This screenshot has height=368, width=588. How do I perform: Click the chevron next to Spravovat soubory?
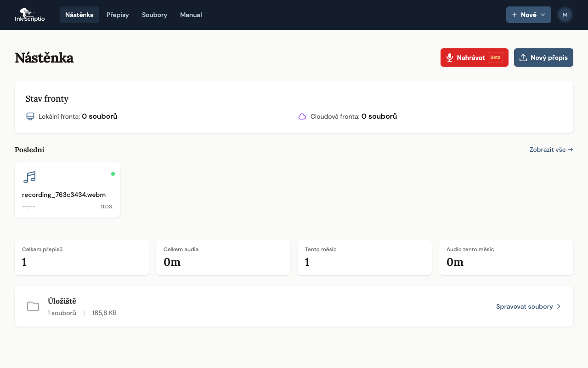pos(559,306)
